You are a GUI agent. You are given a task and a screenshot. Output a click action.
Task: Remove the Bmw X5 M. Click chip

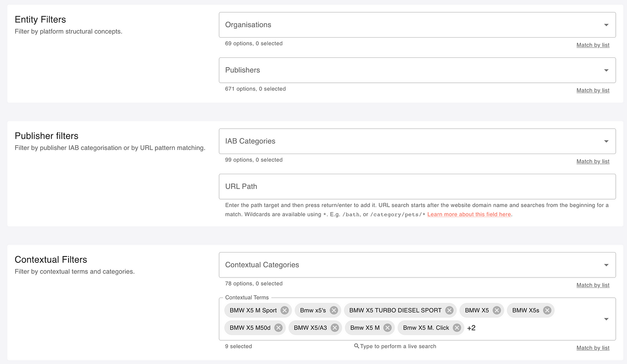pos(457,328)
